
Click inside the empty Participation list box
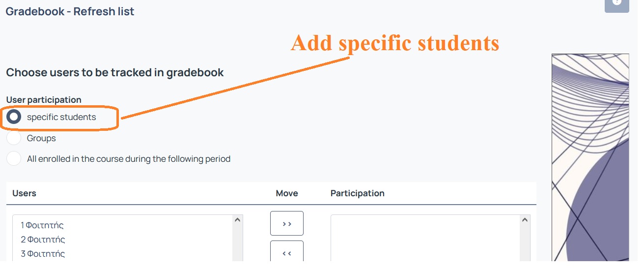425,239
